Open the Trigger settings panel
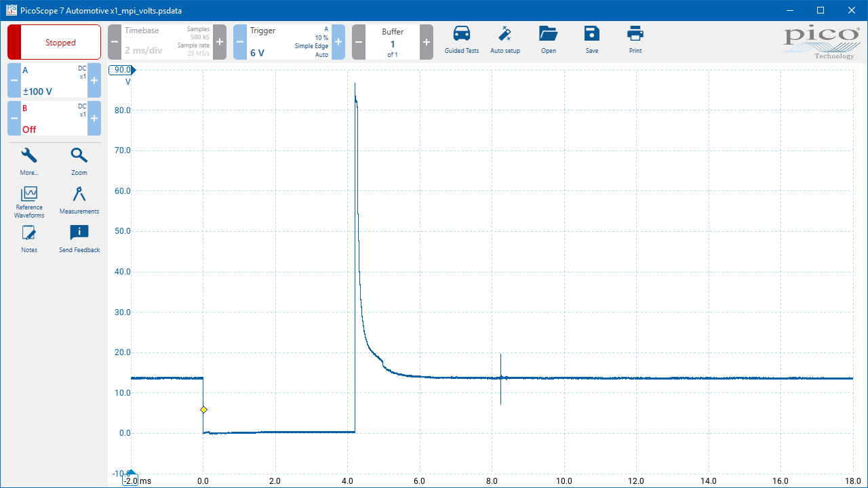 289,42
